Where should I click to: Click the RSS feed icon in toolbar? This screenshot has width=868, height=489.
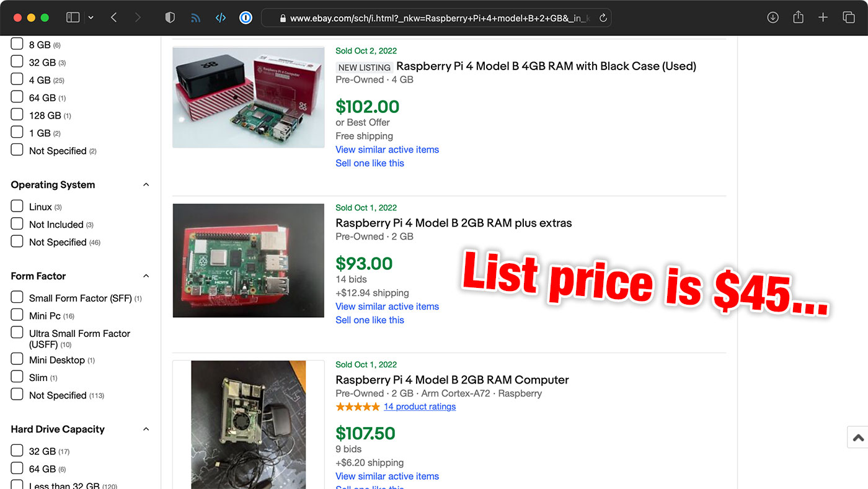click(195, 17)
